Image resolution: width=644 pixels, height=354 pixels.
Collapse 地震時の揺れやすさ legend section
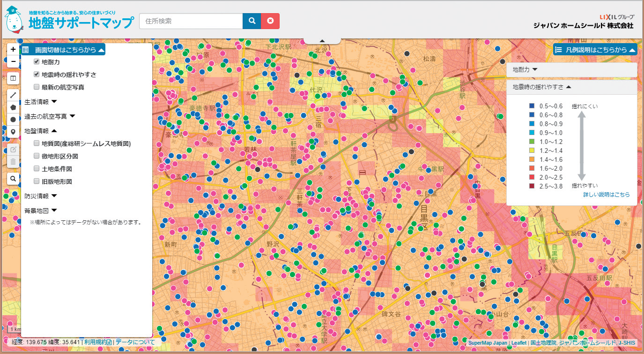[572, 87]
